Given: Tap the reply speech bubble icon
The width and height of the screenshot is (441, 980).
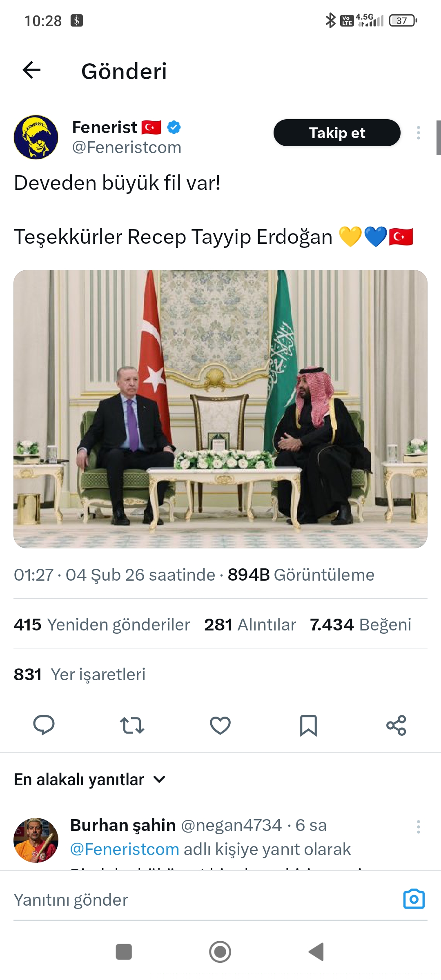Looking at the screenshot, I should tap(44, 725).
